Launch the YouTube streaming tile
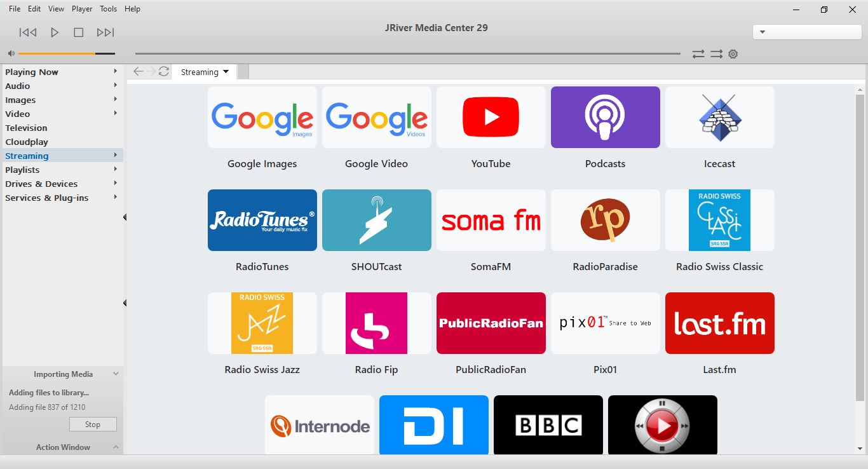The width and height of the screenshot is (868, 469). [x=491, y=118]
